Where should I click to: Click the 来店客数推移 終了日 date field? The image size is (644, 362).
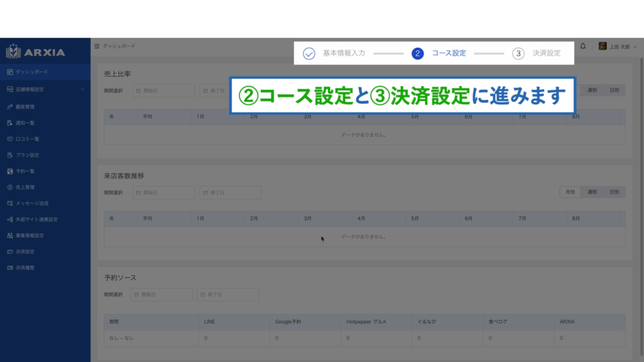230,192
